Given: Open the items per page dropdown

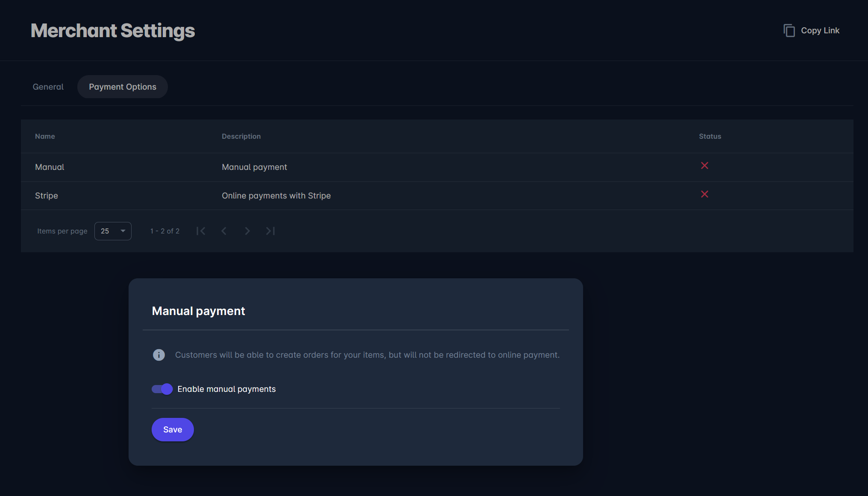Looking at the screenshot, I should click(x=112, y=231).
